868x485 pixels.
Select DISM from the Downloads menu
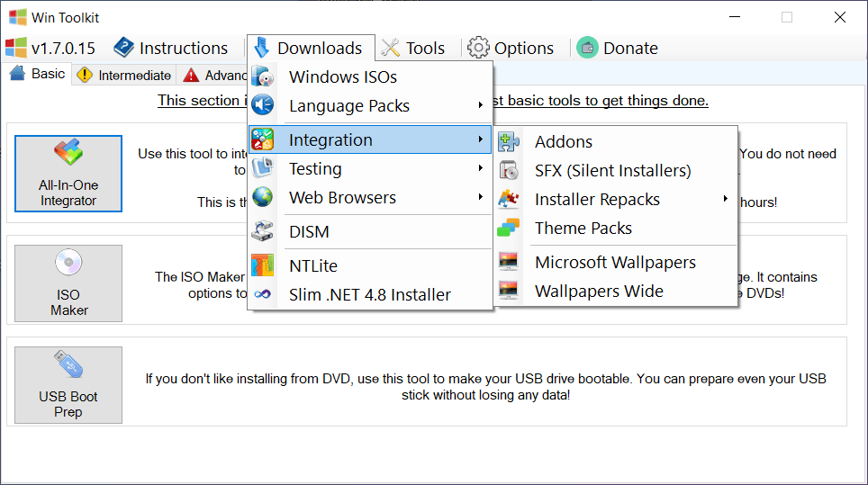370,231
